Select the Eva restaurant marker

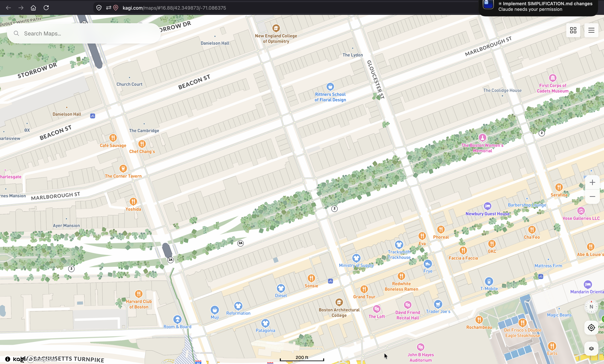coord(422,236)
